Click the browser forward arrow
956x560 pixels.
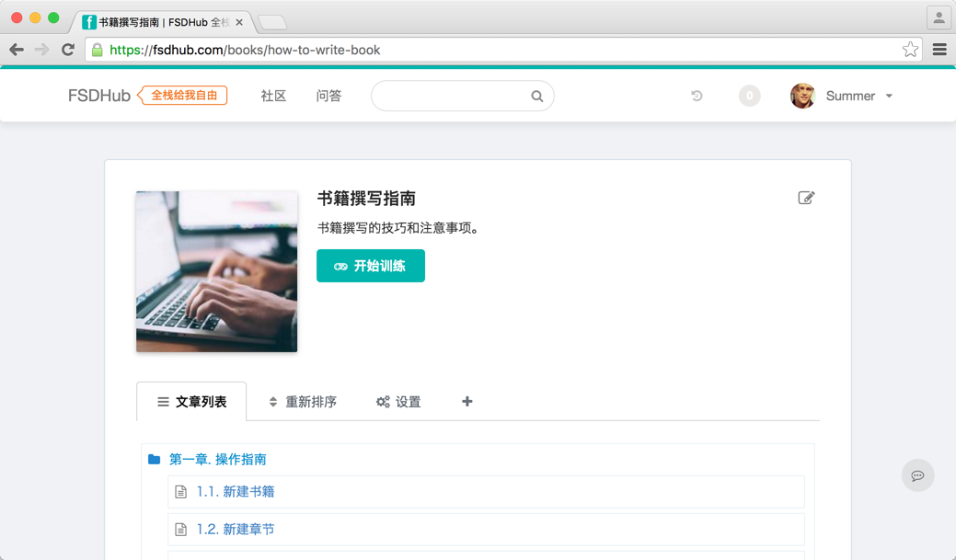point(41,50)
